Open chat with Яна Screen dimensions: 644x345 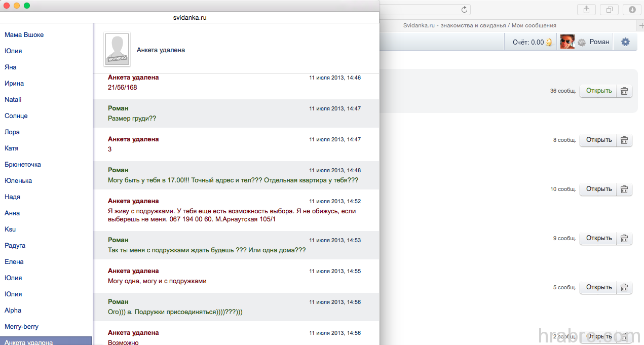(x=11, y=67)
